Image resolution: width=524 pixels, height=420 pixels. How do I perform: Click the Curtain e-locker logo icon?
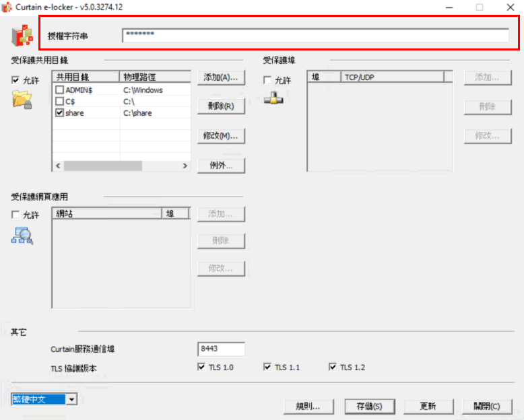click(22, 35)
